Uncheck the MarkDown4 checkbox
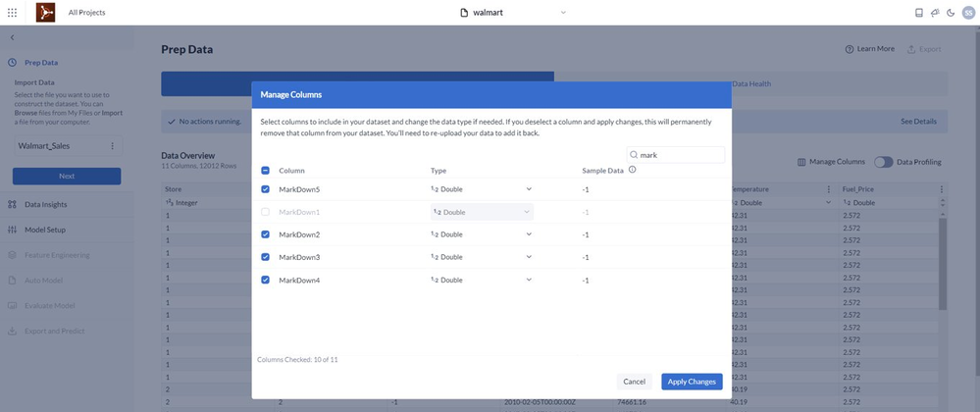980x412 pixels. (x=265, y=281)
